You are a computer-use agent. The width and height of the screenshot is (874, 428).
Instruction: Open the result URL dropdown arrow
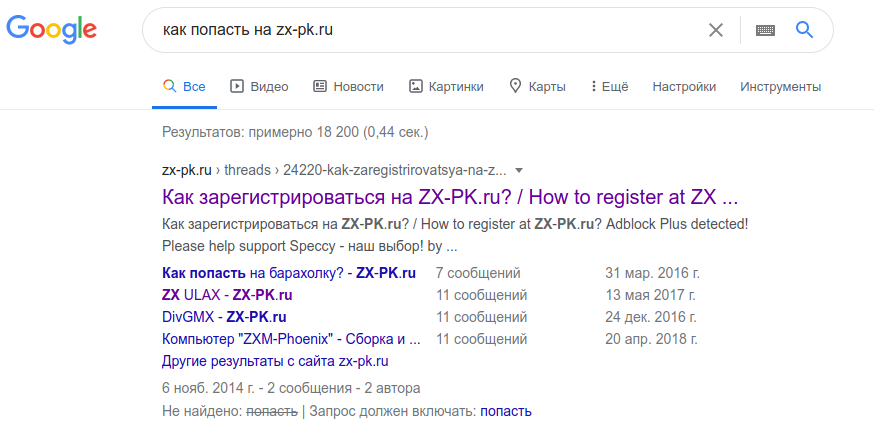[519, 170]
